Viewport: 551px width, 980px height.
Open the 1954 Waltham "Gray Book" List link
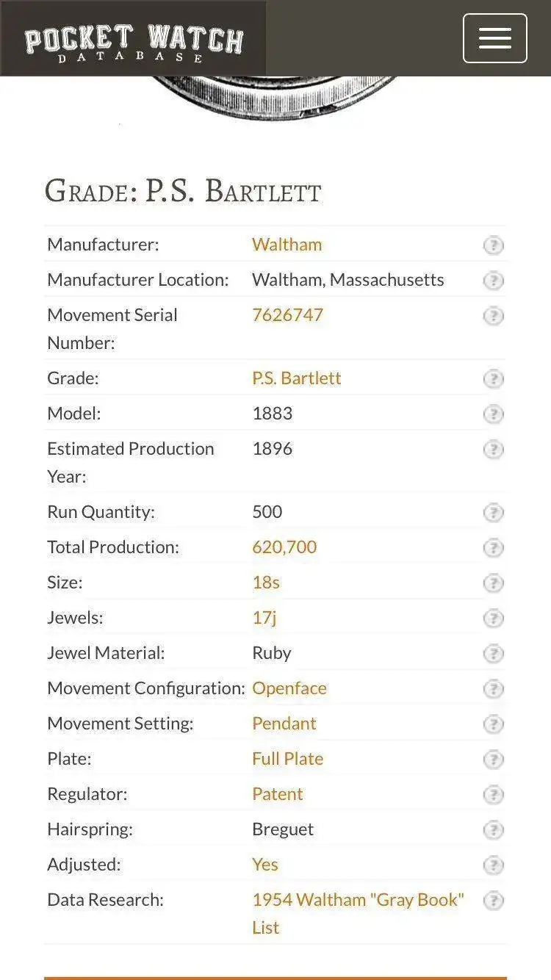(x=359, y=914)
